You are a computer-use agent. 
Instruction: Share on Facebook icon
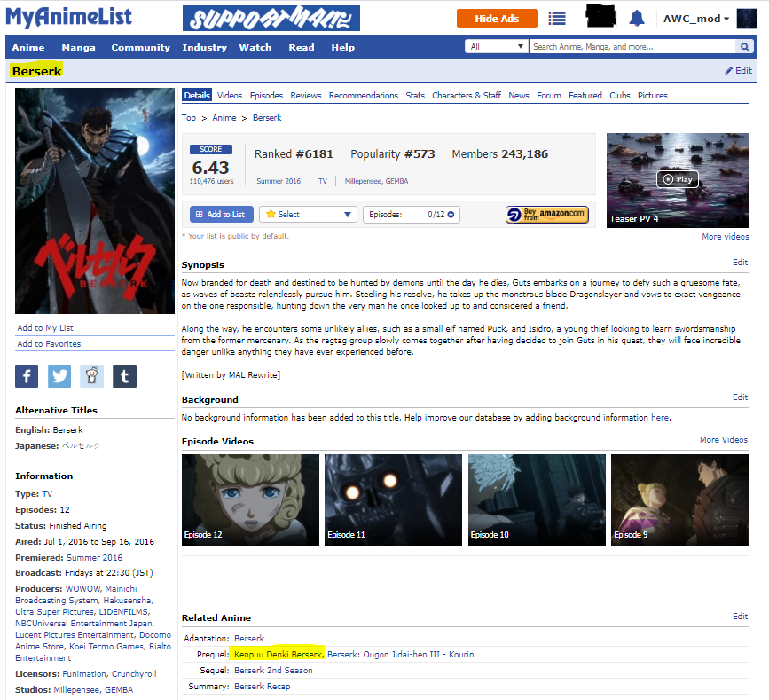[27, 376]
